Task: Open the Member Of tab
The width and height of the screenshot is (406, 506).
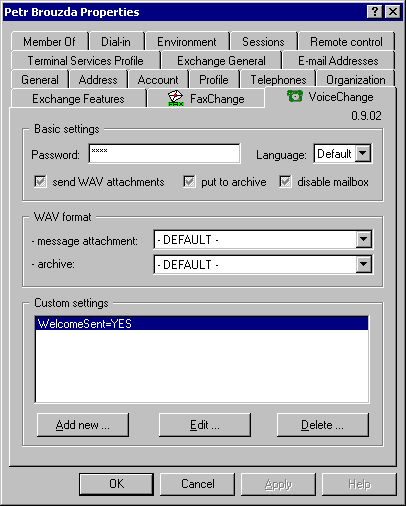Action: (x=49, y=42)
